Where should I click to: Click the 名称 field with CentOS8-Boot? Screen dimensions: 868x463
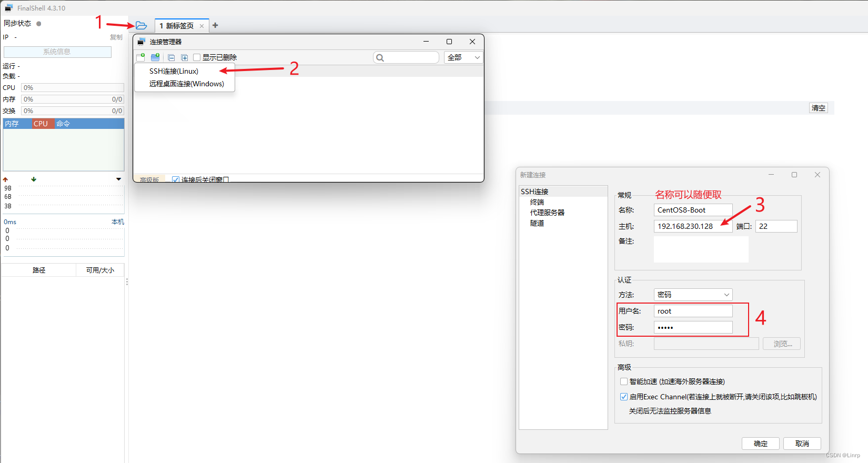pyautogui.click(x=693, y=210)
